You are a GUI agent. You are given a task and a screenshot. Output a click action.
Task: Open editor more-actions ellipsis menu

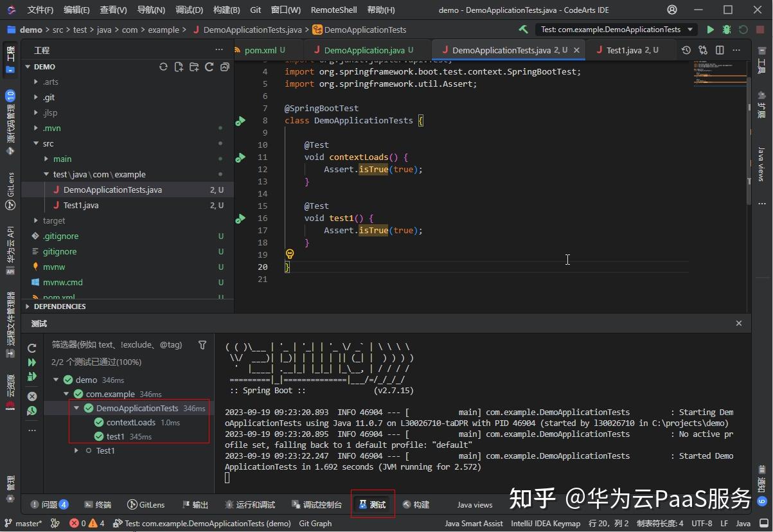point(736,50)
